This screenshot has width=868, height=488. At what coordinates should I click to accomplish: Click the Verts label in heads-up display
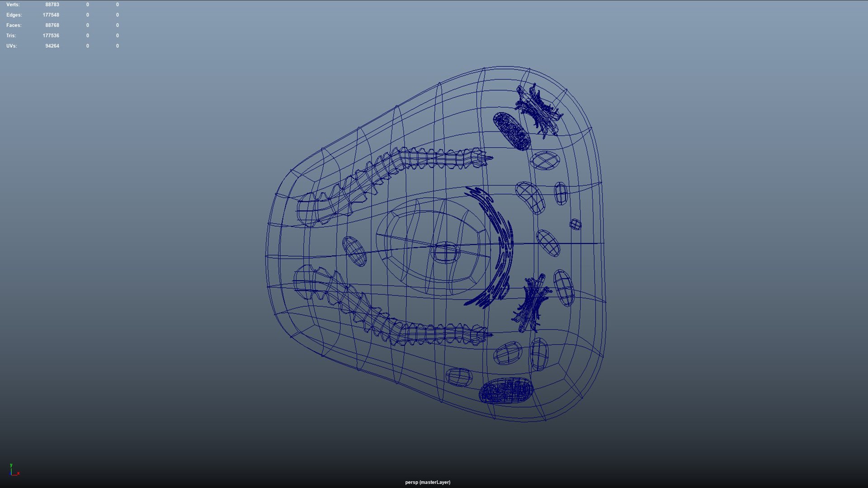tap(13, 5)
